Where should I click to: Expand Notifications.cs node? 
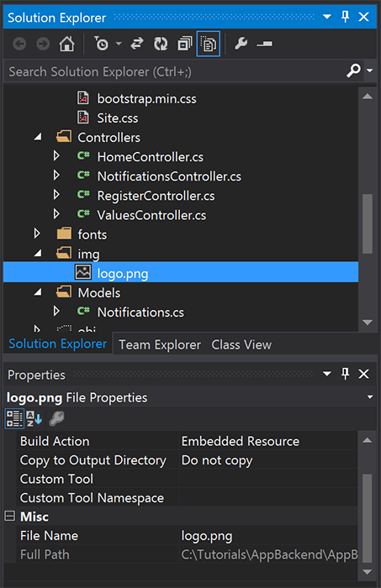[x=56, y=311]
